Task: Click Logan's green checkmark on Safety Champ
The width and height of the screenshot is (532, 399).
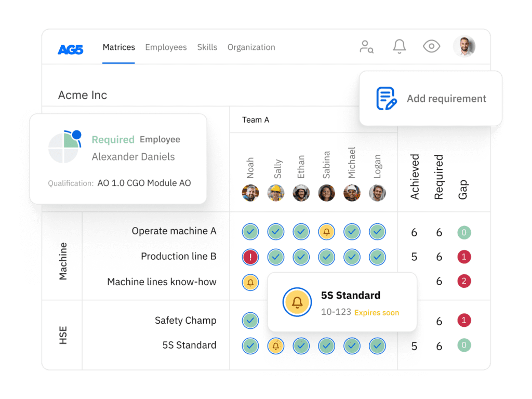Action: point(377,321)
